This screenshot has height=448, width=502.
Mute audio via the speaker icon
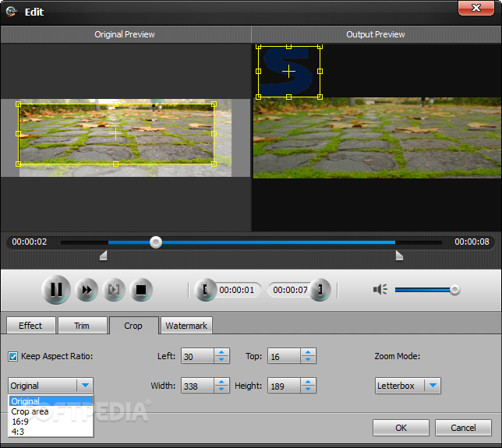pos(380,290)
